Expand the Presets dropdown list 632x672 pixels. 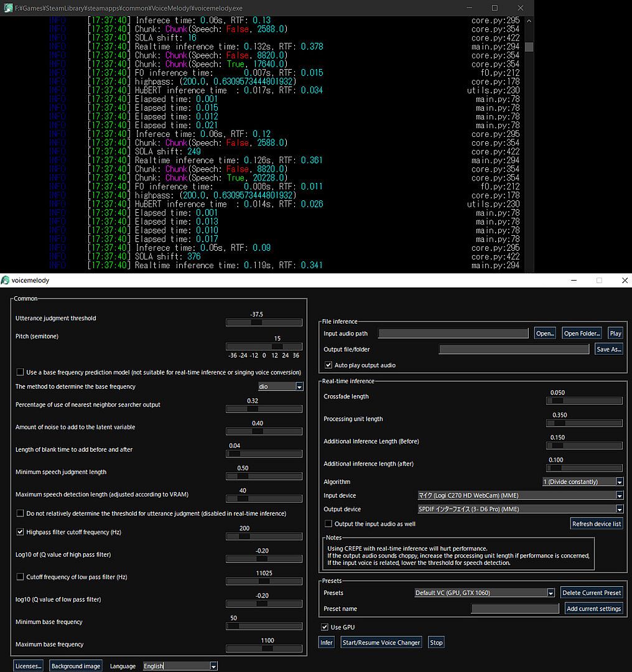click(x=551, y=593)
